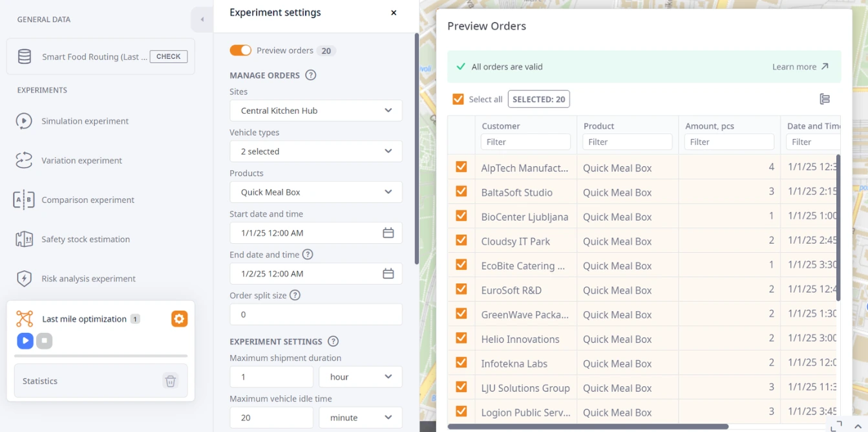Viewport: 868px width, 432px height.
Task: Open the Vehicle types dropdown
Action: pos(316,151)
